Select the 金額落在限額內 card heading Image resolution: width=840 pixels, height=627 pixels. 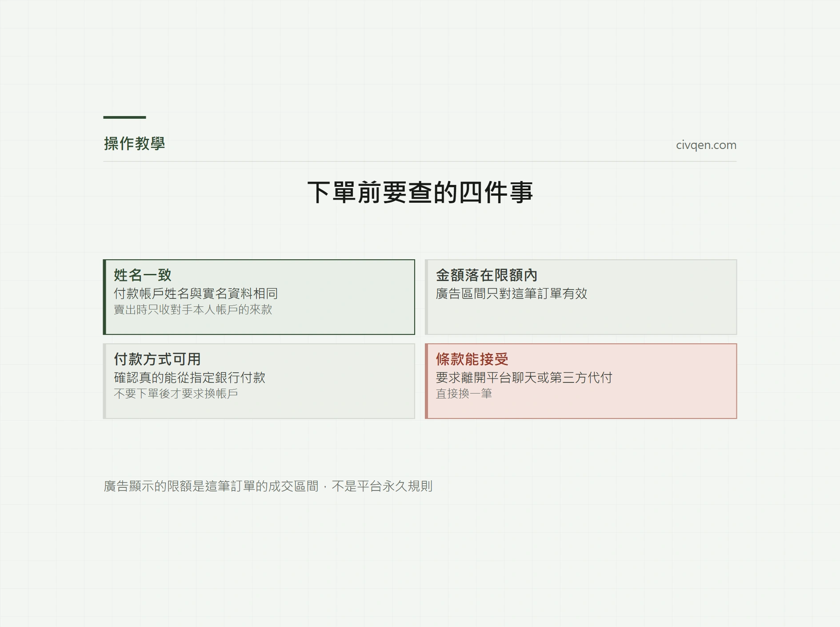coord(487,275)
